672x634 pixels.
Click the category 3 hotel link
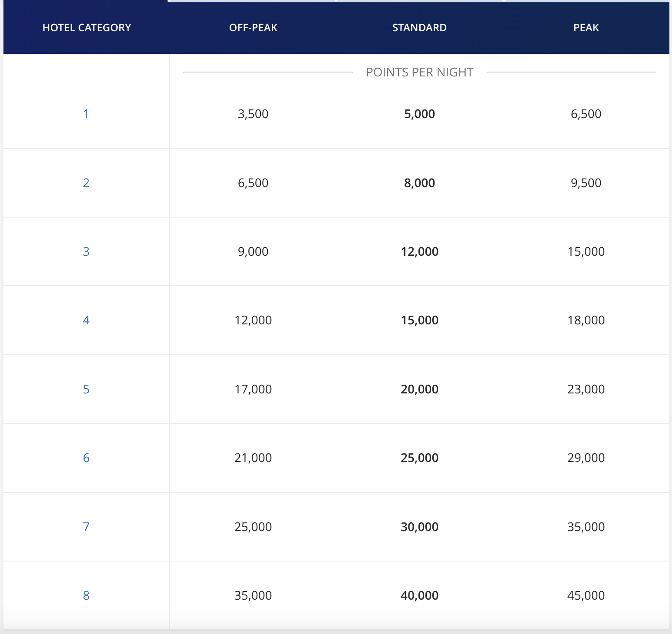[x=86, y=251]
